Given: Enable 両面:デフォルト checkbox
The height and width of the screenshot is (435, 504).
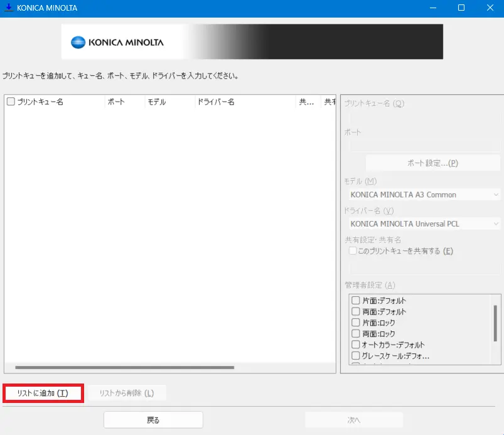Looking at the screenshot, I should (x=356, y=312).
